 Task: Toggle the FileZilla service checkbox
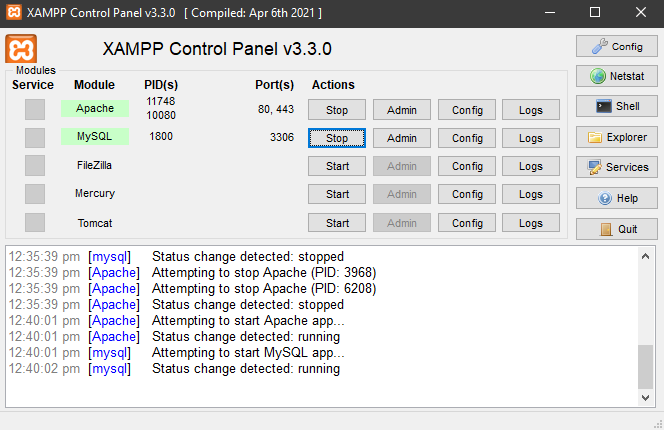[35, 166]
